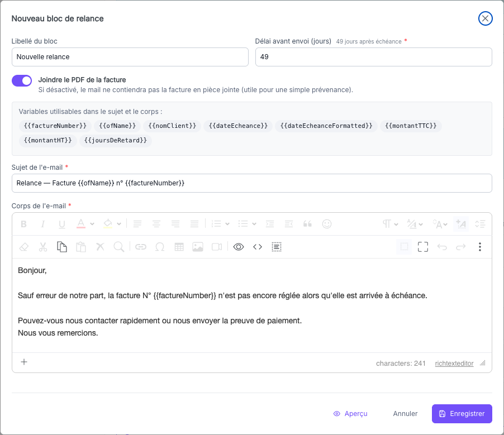The width and height of the screenshot is (504, 435).
Task: Click the plus icon below editor
Action: tap(24, 362)
